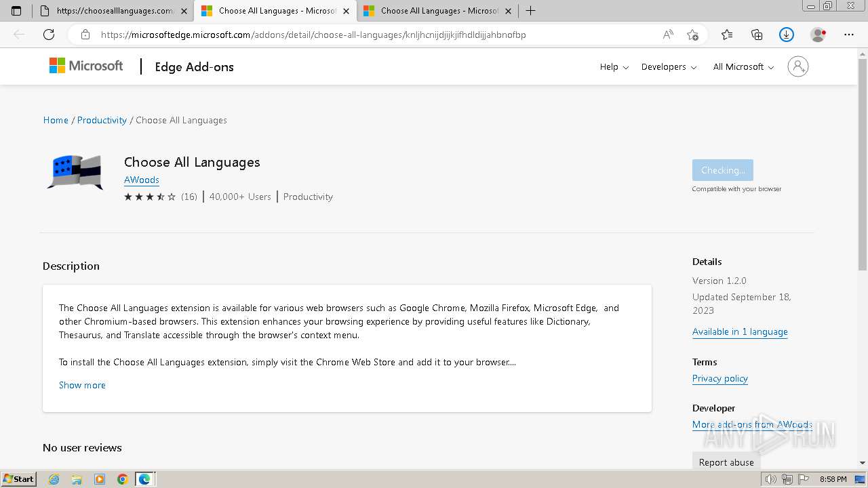Viewport: 868px width, 488px height.
Task: Select Microsoft Edge taskbar icon
Action: [x=144, y=479]
